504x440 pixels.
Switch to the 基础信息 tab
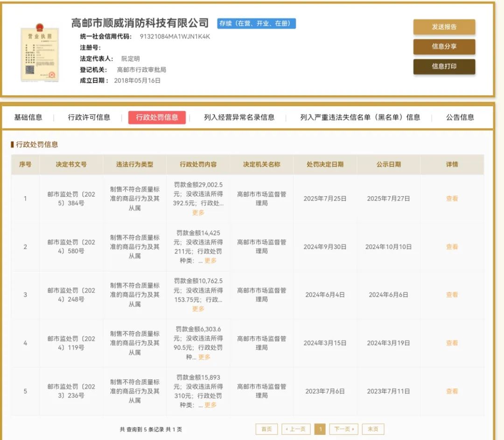point(28,118)
